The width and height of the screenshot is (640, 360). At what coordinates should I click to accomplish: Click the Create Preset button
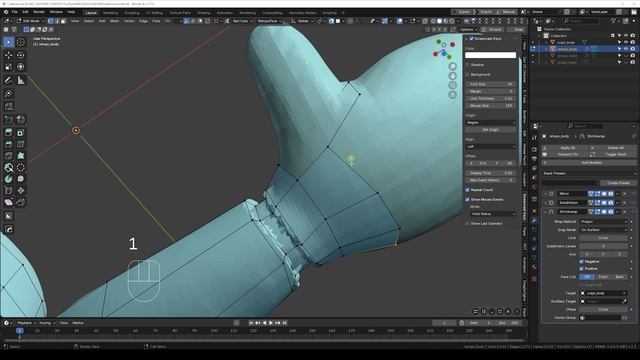(x=618, y=183)
